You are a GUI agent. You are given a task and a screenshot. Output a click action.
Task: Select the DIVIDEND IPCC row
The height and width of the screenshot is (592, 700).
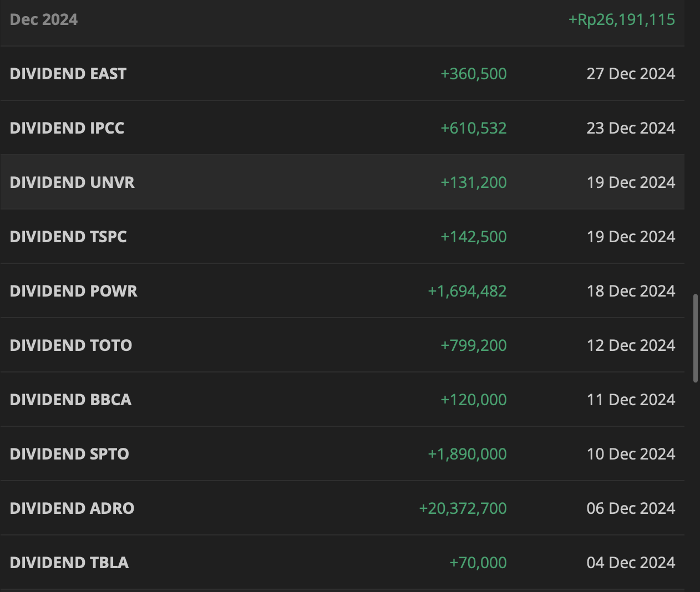(x=67, y=128)
